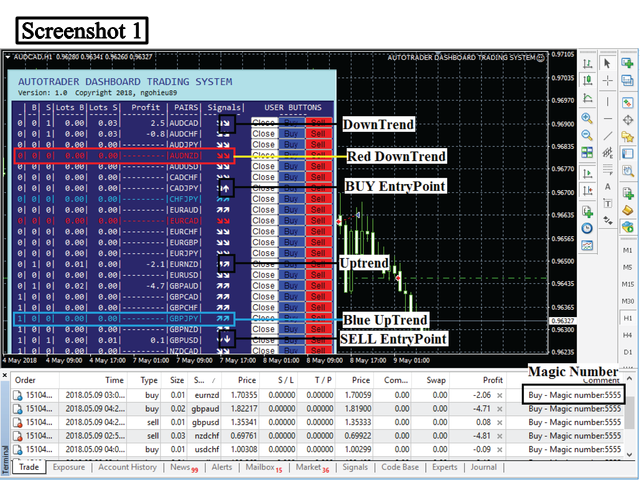Screen dimensions: 640x480
Task: Sort orders by Time column
Action: click(x=93, y=380)
